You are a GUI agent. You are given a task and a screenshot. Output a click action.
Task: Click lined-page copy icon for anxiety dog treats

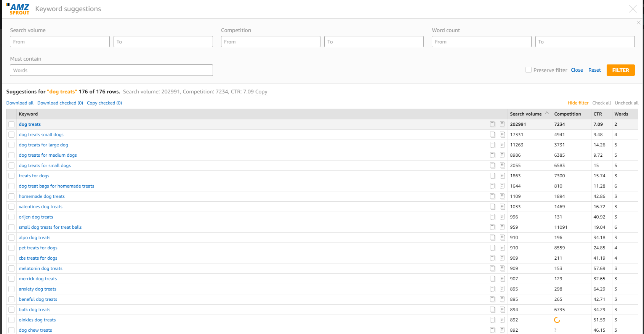502,289
